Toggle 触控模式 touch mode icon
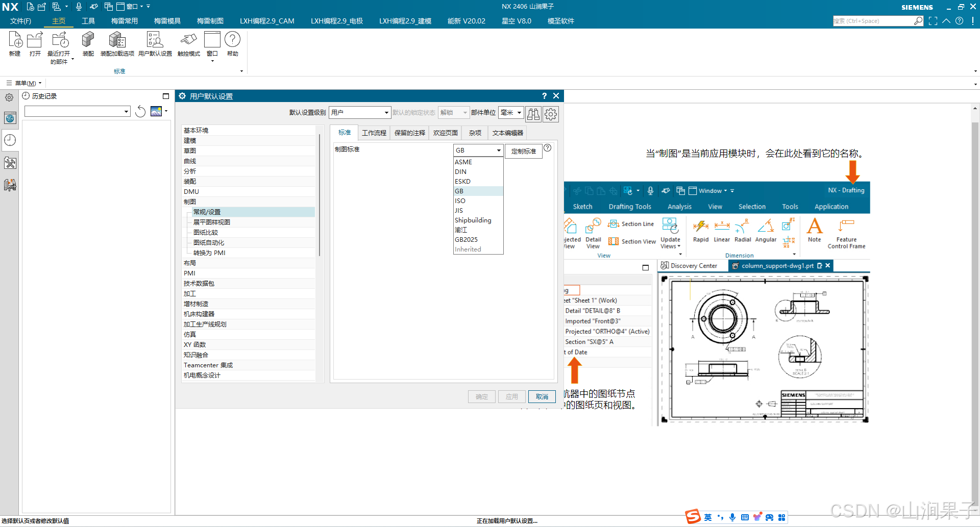 tap(188, 40)
